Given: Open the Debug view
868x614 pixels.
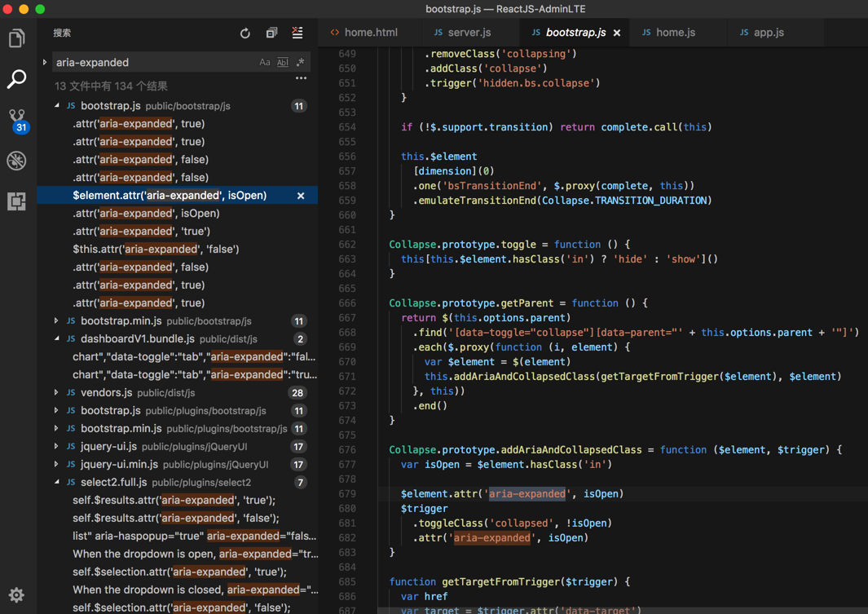Looking at the screenshot, I should [16, 161].
